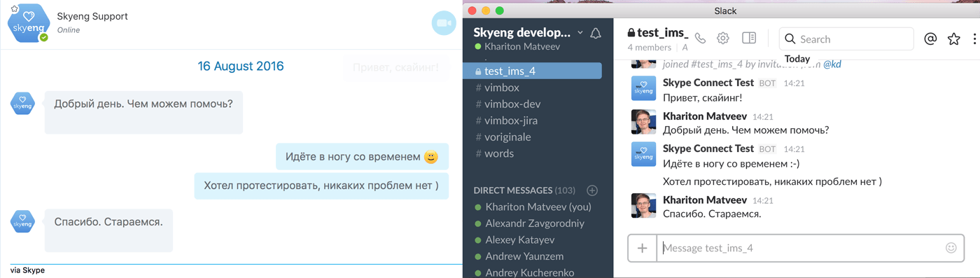Open the Skyeng team dropdown menu in Slack
This screenshot has height=278, width=980.
coord(528,32)
